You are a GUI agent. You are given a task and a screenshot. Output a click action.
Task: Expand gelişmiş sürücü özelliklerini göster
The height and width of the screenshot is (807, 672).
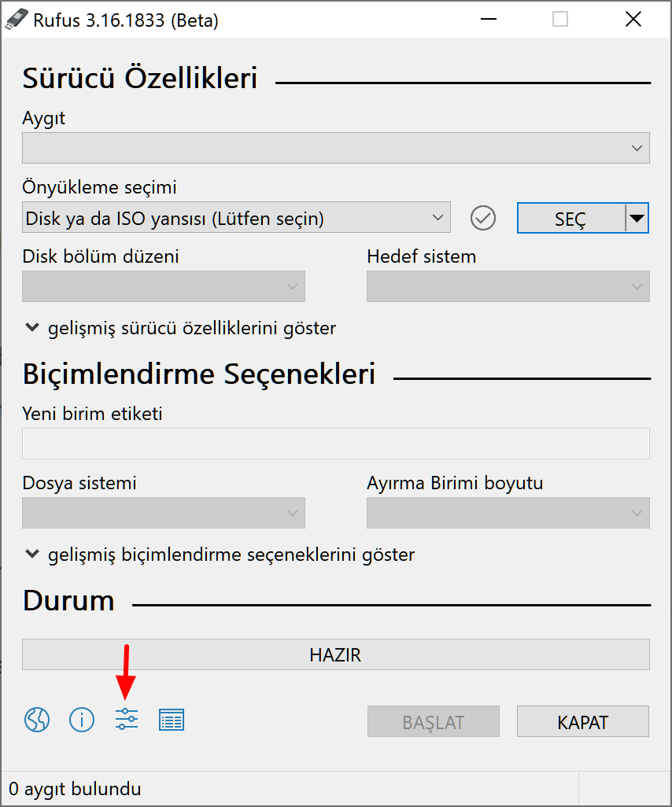[181, 328]
